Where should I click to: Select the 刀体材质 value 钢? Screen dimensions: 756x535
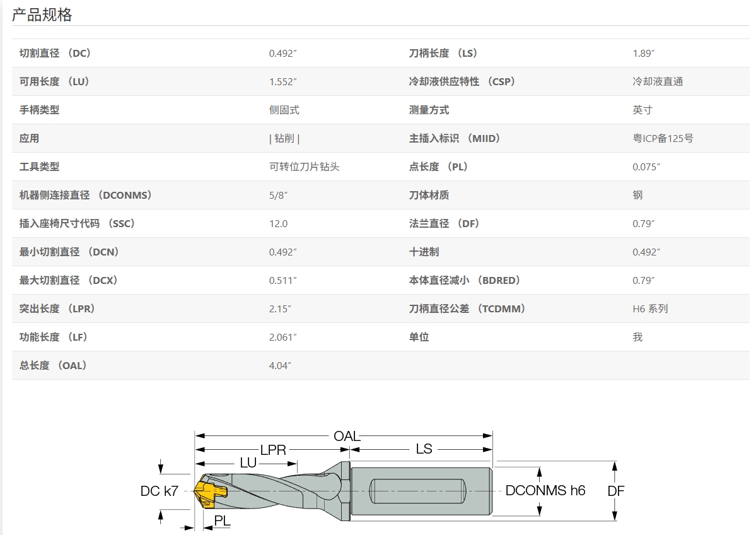click(637, 196)
